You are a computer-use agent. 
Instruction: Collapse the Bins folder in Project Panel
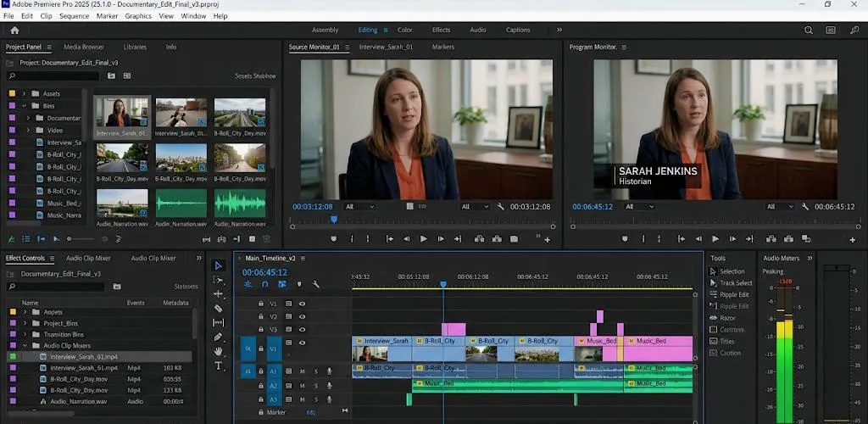(25, 106)
